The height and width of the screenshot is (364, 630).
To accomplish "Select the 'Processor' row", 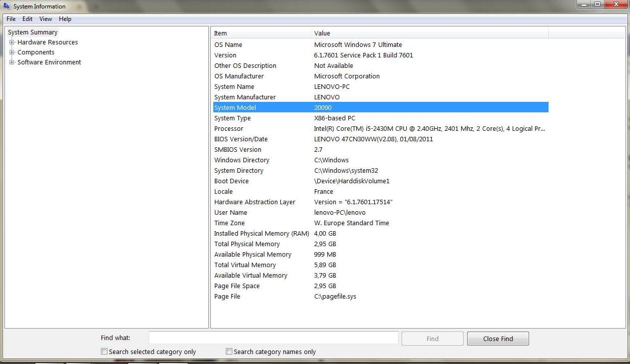I will (381, 129).
